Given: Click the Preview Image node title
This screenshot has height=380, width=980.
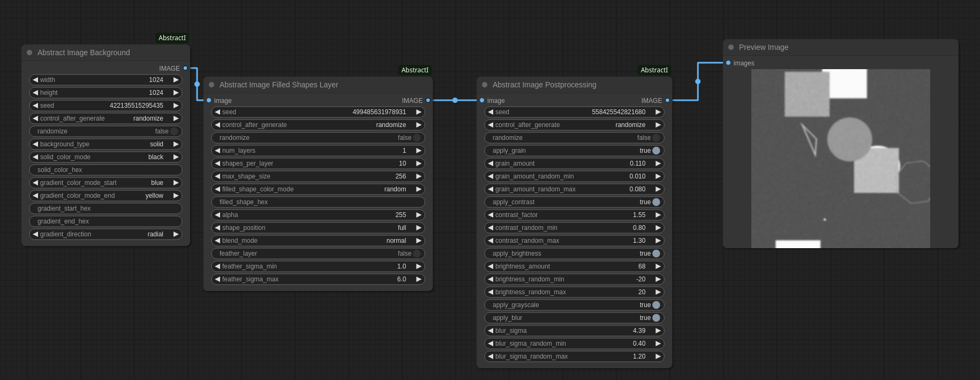Looking at the screenshot, I should coord(764,47).
